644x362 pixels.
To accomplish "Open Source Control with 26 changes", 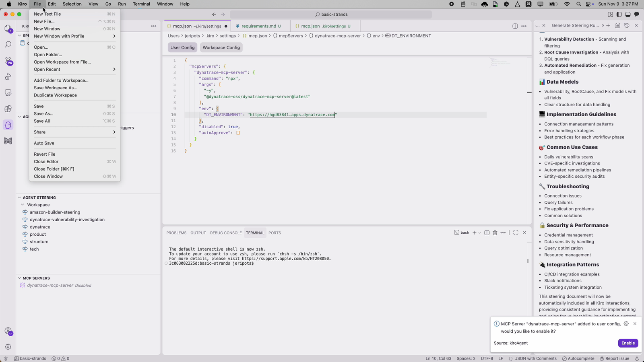I will pyautogui.click(x=8, y=61).
